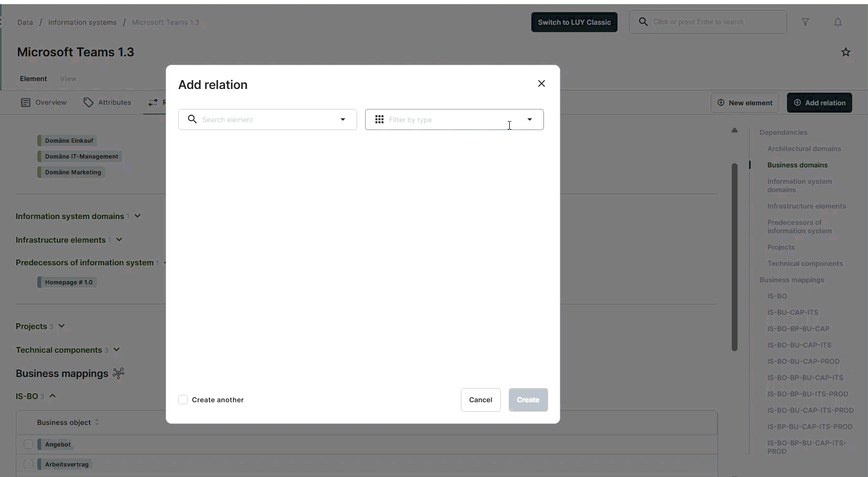Click the Search element input field
868x477 pixels.
[x=267, y=120]
